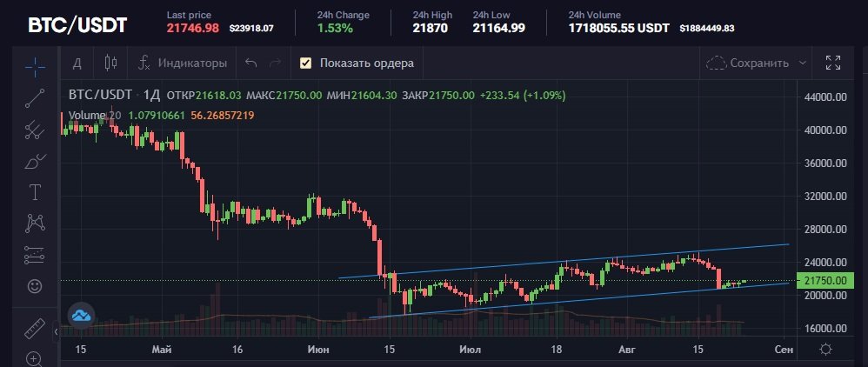Enter fullscreen chart mode
This screenshot has height=367, width=868.
point(833,63)
